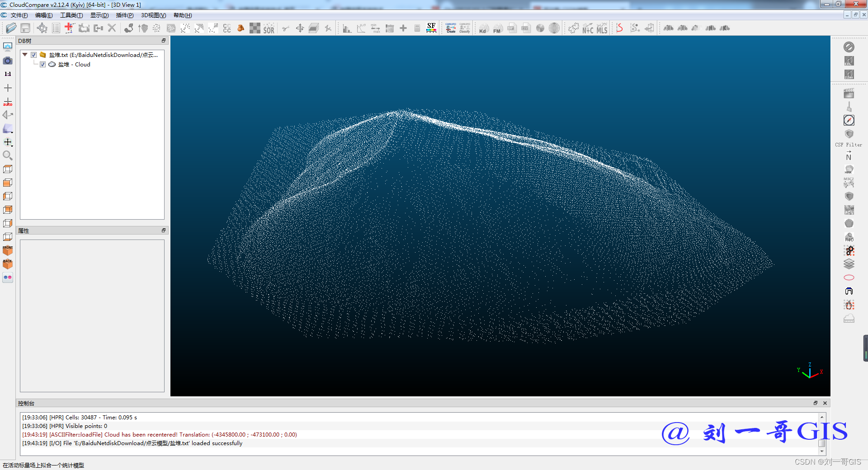Click the EDL shader icon

[849, 61]
